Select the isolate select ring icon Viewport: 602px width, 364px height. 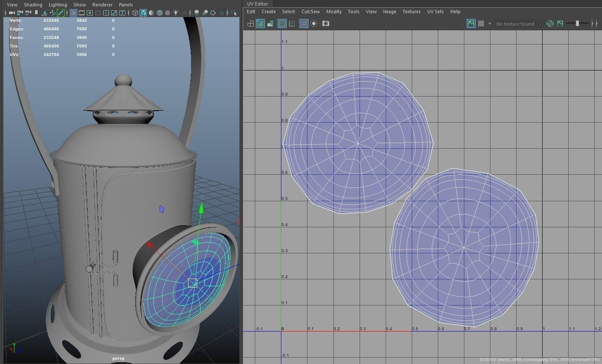[x=314, y=23]
